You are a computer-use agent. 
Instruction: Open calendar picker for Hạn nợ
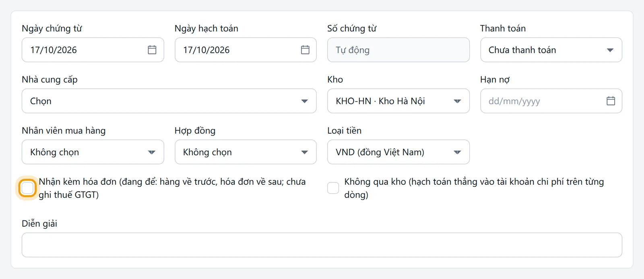pyautogui.click(x=611, y=101)
